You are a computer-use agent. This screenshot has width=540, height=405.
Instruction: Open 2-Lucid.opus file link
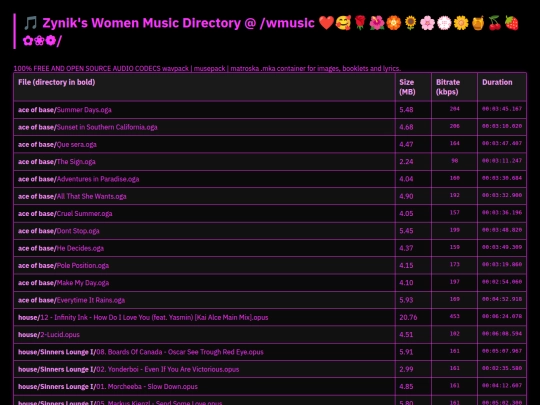(60, 335)
